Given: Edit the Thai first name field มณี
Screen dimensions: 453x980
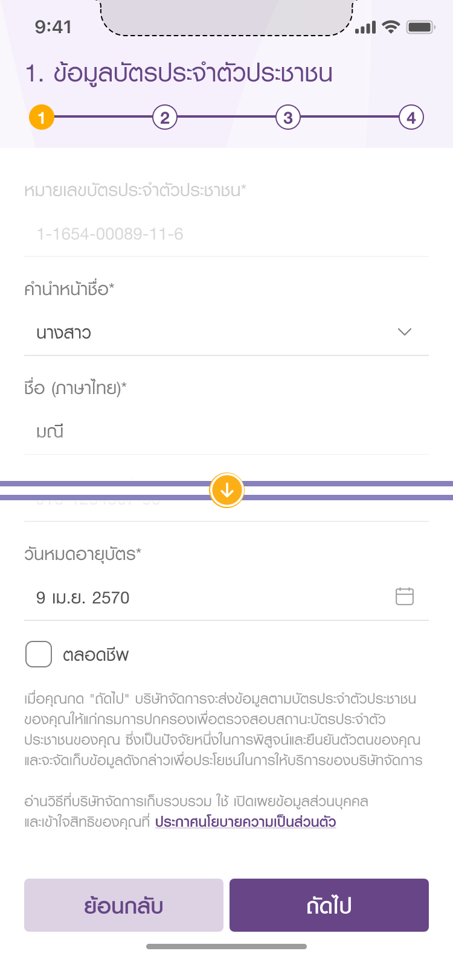Looking at the screenshot, I should [226, 431].
